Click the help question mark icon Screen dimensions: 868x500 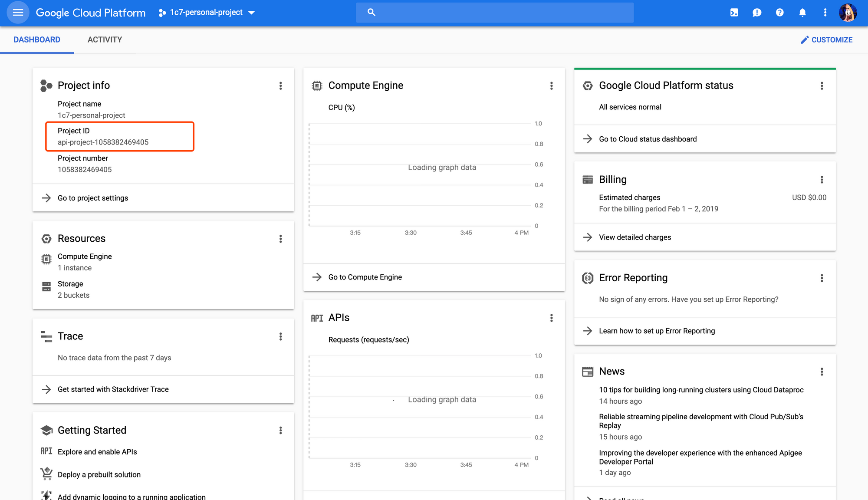click(x=779, y=13)
